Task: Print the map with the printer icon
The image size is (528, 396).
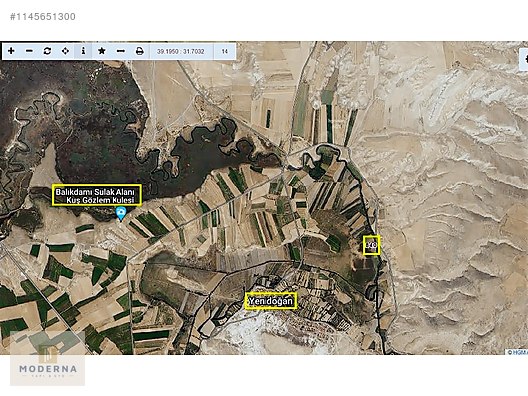Action: (139, 51)
